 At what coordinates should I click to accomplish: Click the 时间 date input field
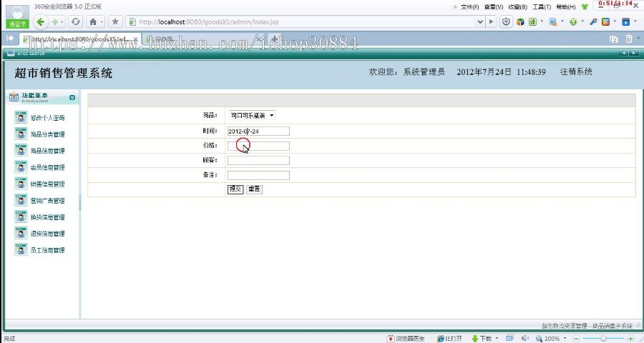(258, 131)
